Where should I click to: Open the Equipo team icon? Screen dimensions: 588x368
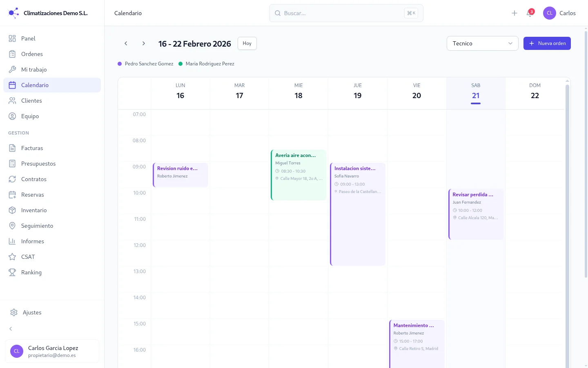tap(13, 116)
